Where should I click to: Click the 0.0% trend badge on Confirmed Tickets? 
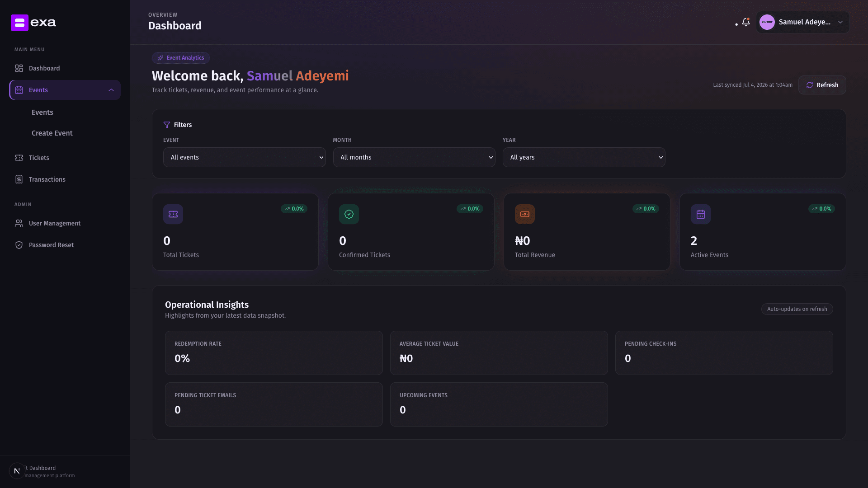click(x=470, y=209)
